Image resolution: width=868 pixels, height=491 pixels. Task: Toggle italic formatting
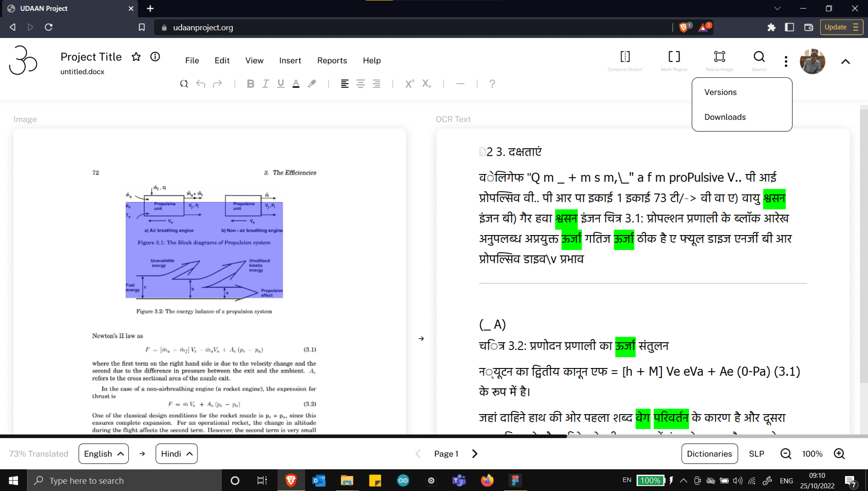click(x=265, y=84)
